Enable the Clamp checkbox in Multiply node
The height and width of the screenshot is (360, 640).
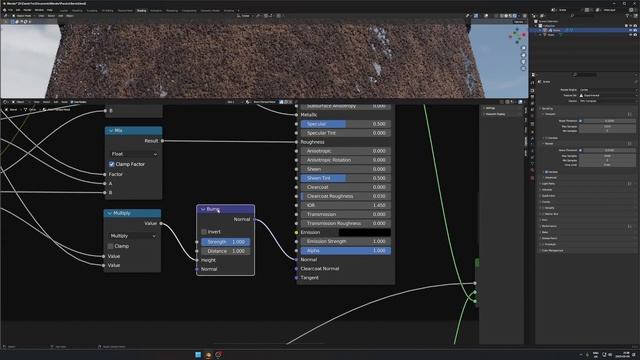point(110,246)
